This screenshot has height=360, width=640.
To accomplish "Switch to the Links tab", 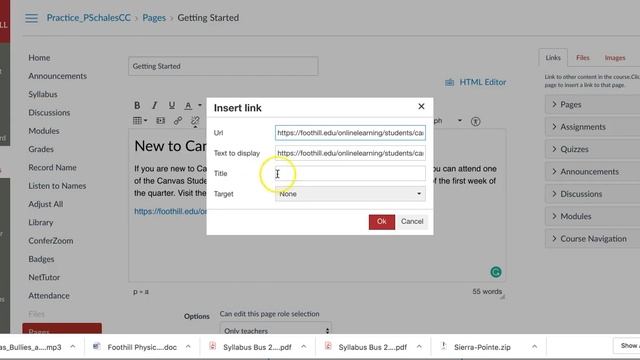I will point(553,58).
